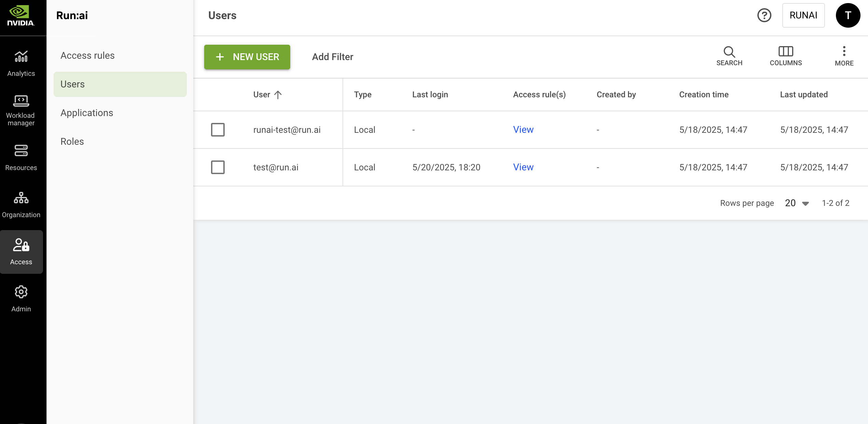Switch to the Roles page
This screenshot has height=424, width=868.
click(72, 141)
